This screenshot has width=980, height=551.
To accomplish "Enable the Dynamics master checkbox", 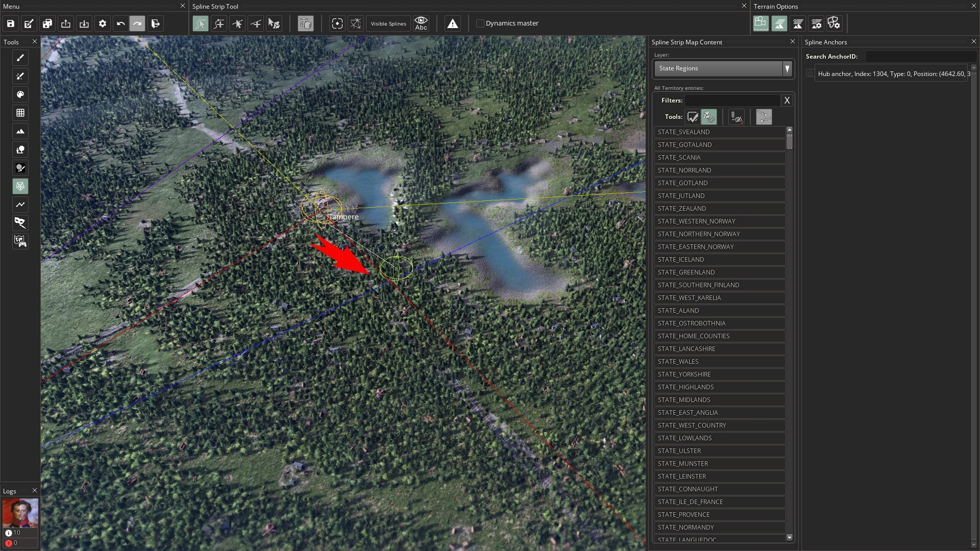I will pyautogui.click(x=480, y=23).
